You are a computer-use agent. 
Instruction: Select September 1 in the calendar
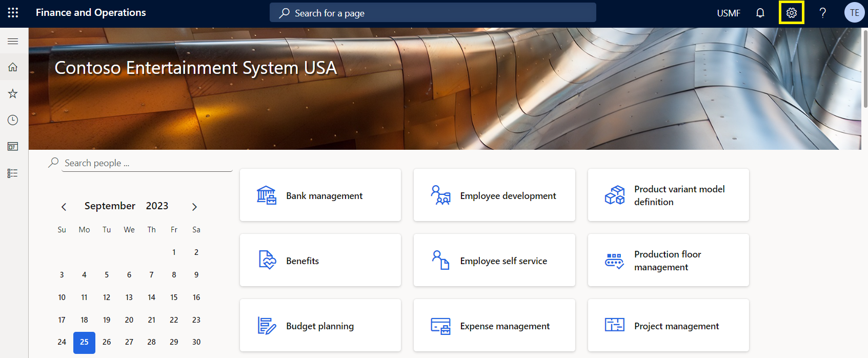point(174,252)
